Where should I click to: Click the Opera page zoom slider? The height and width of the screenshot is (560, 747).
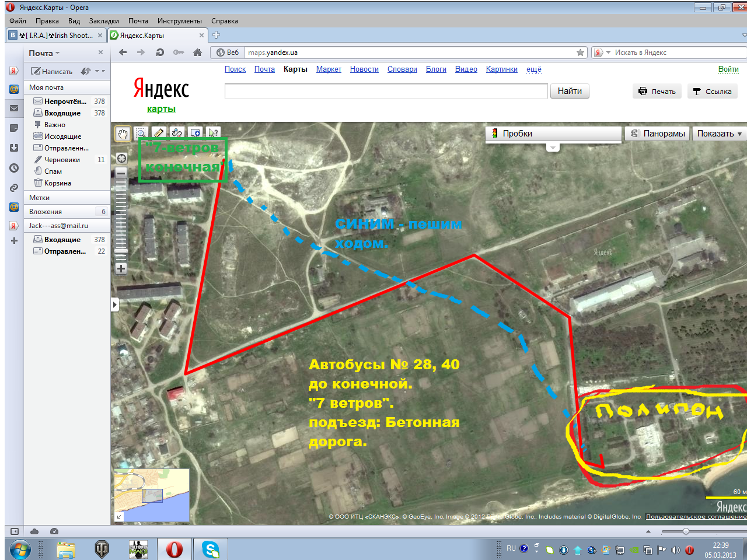click(x=686, y=531)
